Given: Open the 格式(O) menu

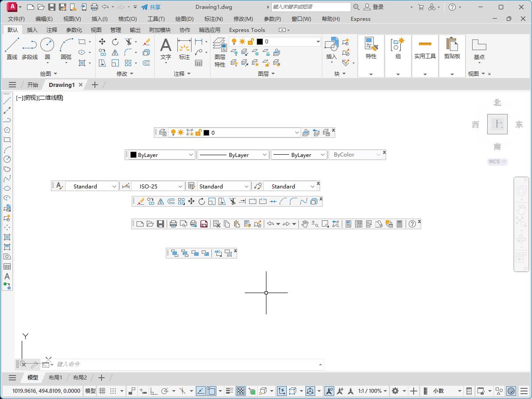Looking at the screenshot, I should pos(127,19).
